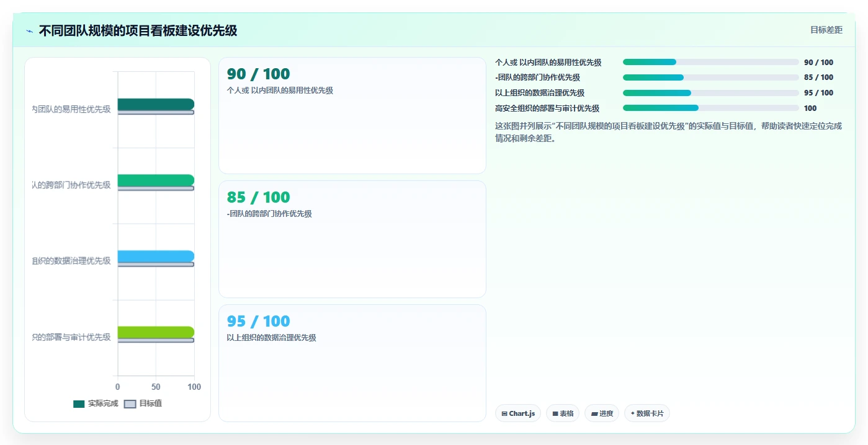This screenshot has height=445, width=868.
Task: Click the 95 / 100 data card value
Action: 259,321
